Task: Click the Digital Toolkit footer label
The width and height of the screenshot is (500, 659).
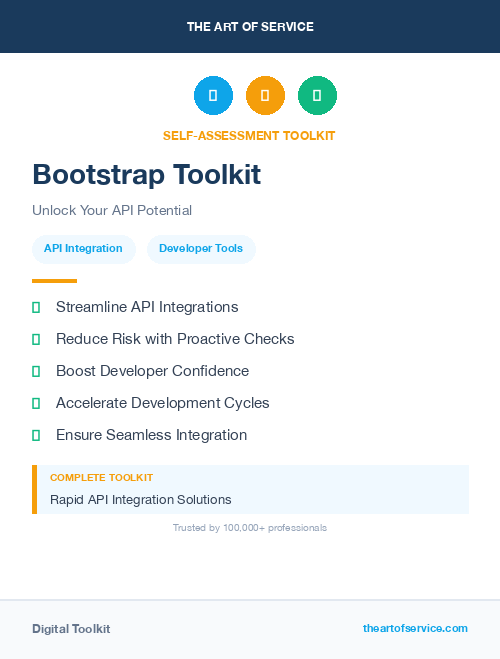Action: coord(71,629)
